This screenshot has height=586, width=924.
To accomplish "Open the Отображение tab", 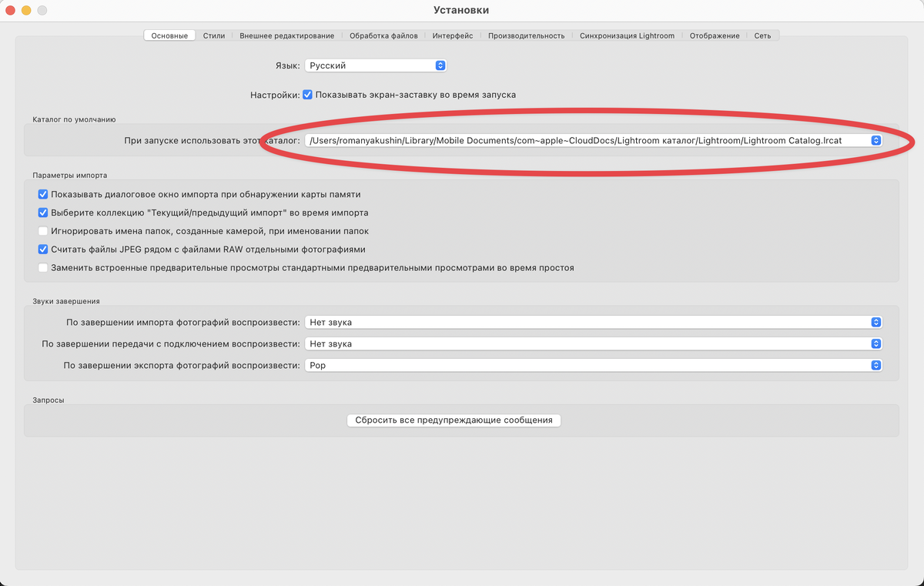I will pyautogui.click(x=715, y=35).
